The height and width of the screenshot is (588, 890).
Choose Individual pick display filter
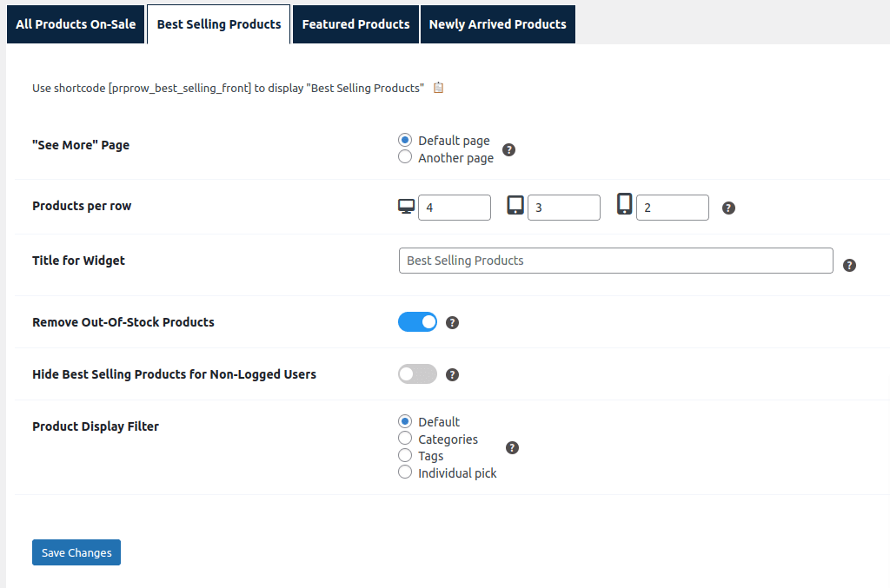click(x=404, y=472)
